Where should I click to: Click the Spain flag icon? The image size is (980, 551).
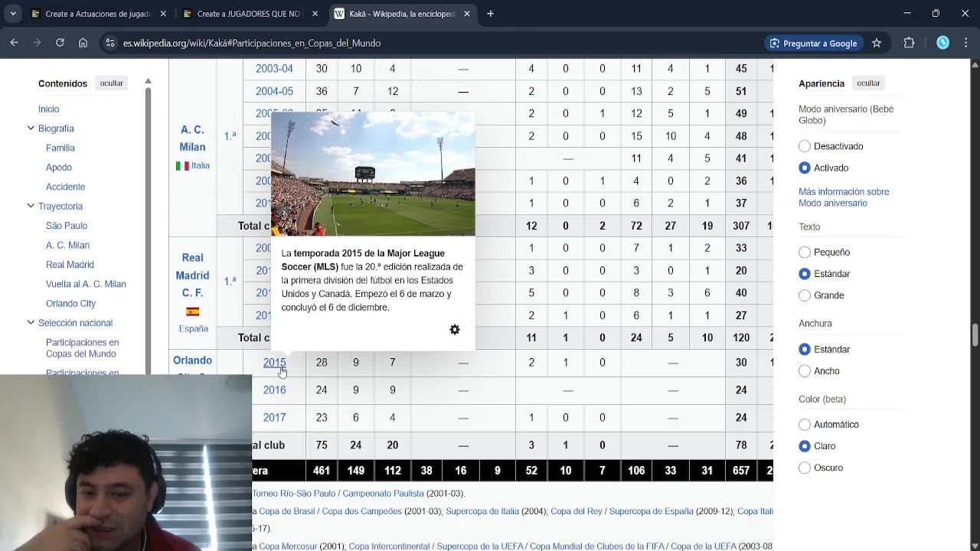(x=192, y=311)
